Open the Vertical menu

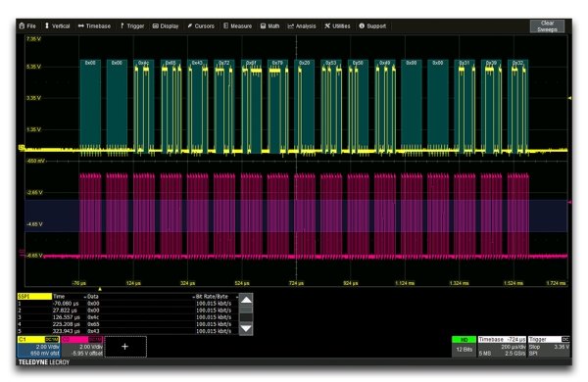point(58,25)
